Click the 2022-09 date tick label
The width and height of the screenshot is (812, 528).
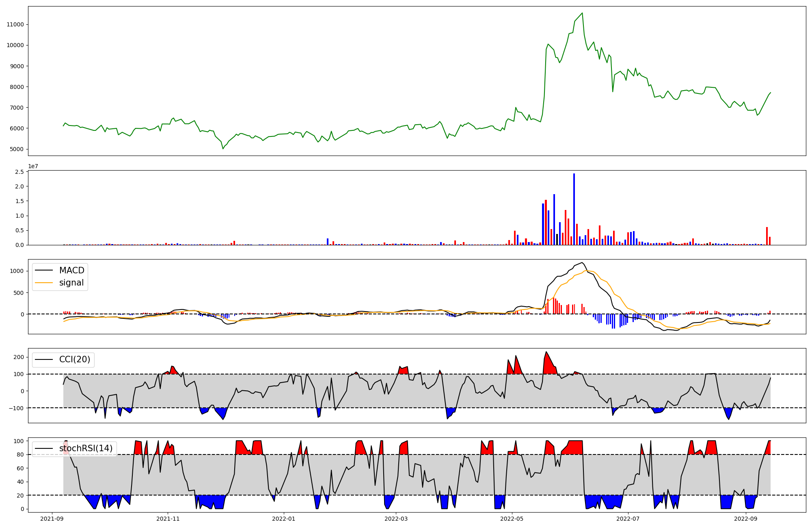pos(745,519)
